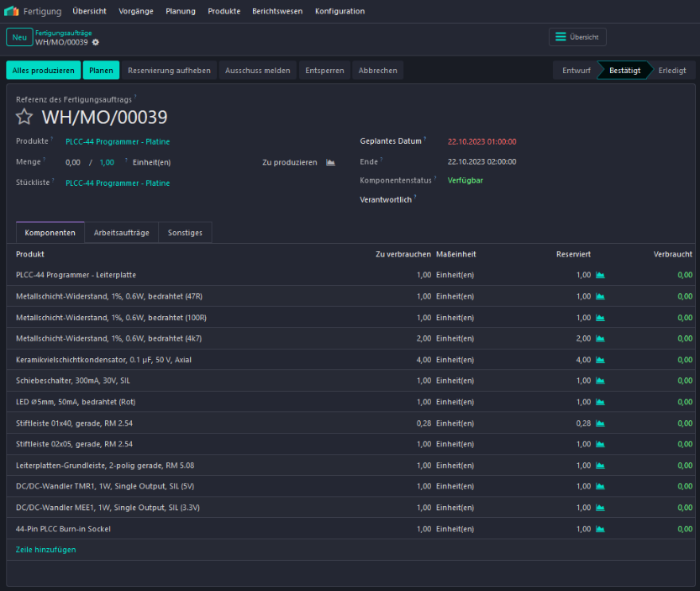Open the forecast icon for the DC/DC-Wandler TMR1 row

(601, 487)
